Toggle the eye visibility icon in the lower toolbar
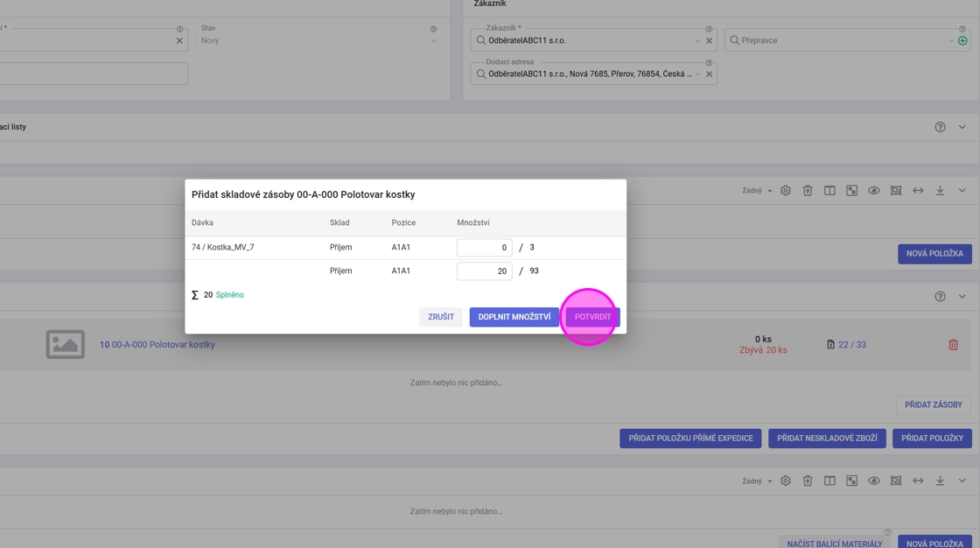The width and height of the screenshot is (980, 548). pos(873,481)
